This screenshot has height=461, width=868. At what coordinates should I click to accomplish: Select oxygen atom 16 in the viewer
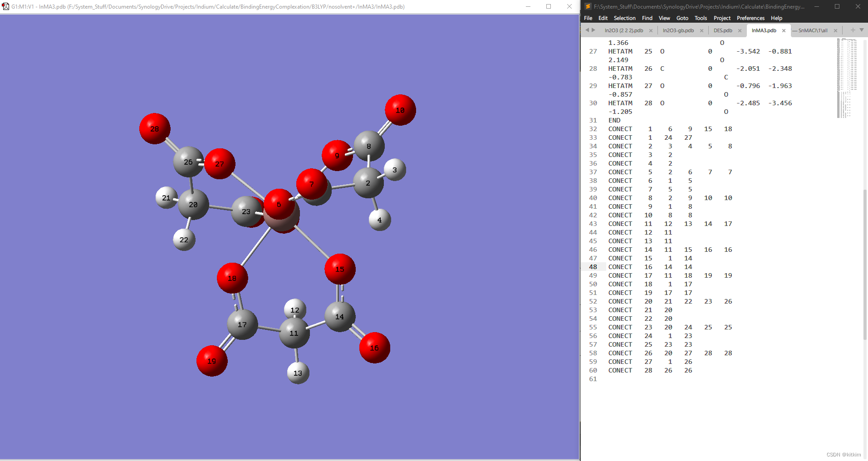click(x=374, y=348)
